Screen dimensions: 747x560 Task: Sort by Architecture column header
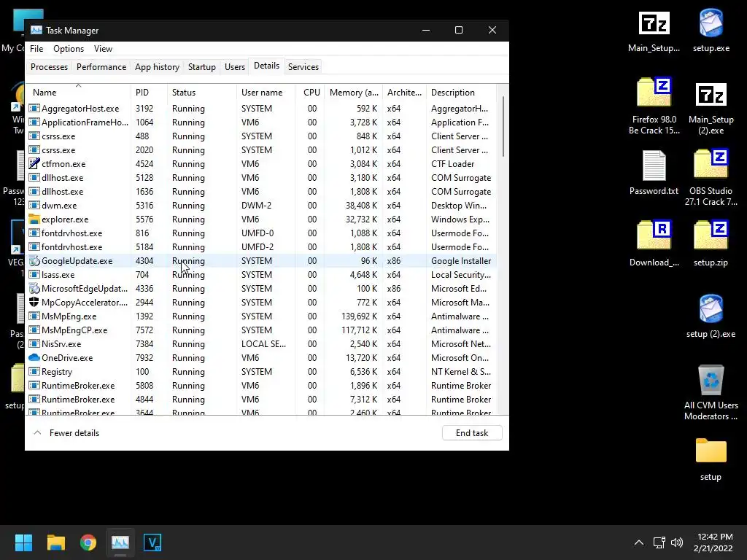(404, 93)
